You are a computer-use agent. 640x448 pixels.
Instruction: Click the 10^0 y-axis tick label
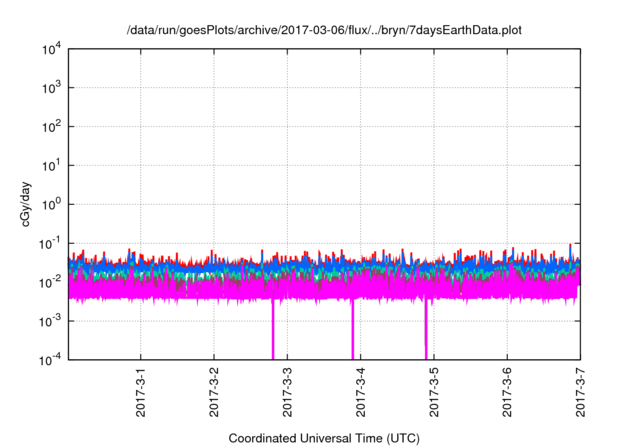pyautogui.click(x=51, y=204)
